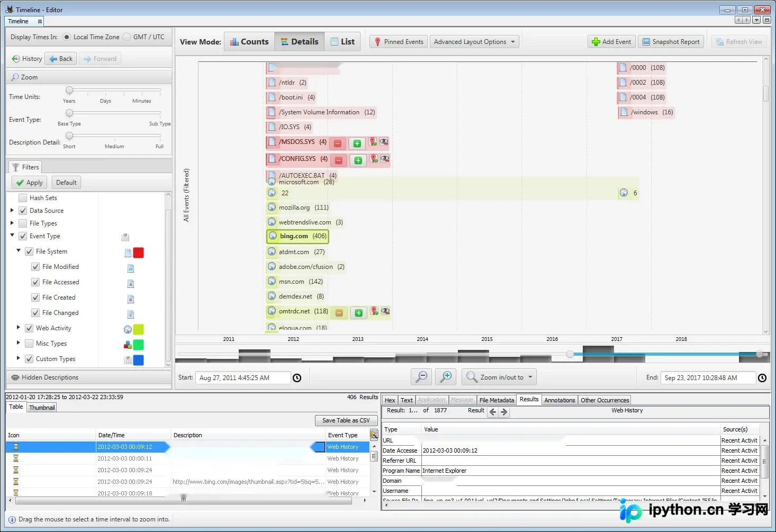Viewport: 776px width, 532px height.
Task: Open table column chooser icon
Action: (x=374, y=435)
